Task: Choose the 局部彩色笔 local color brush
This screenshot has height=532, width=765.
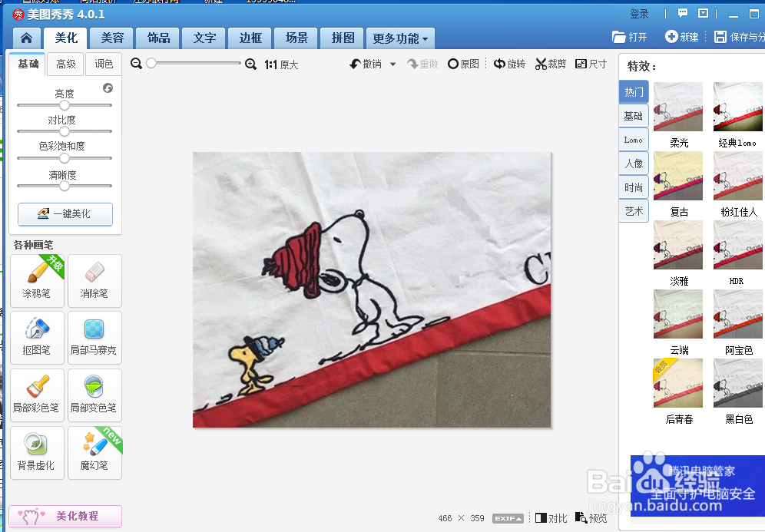Action: point(37,395)
